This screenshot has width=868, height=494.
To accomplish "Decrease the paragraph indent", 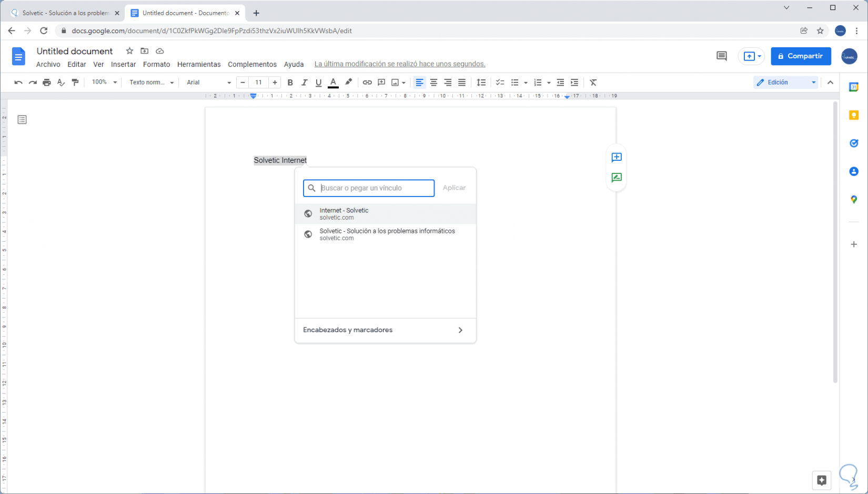I will pos(560,83).
